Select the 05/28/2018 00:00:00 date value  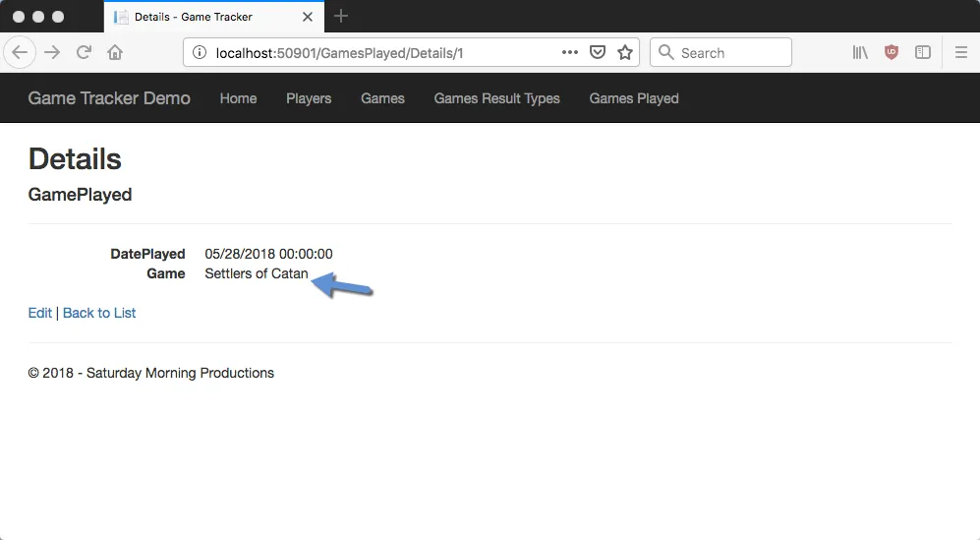[268, 254]
